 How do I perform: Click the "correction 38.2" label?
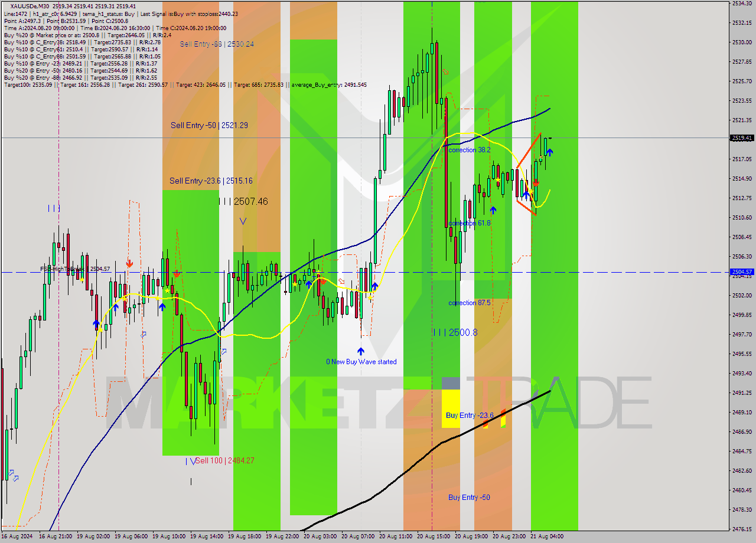coord(470,150)
